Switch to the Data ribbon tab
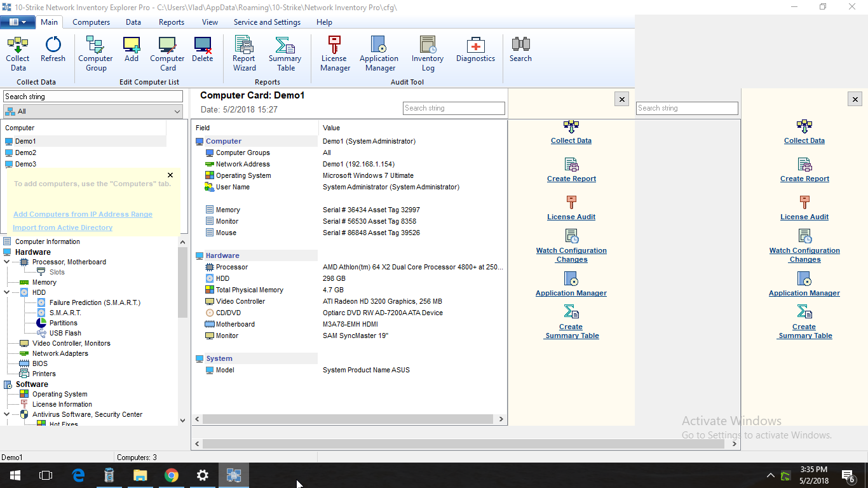 coord(133,22)
